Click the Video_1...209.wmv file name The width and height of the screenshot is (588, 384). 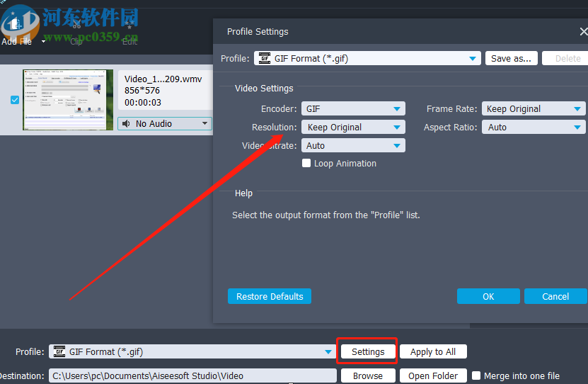click(x=163, y=79)
